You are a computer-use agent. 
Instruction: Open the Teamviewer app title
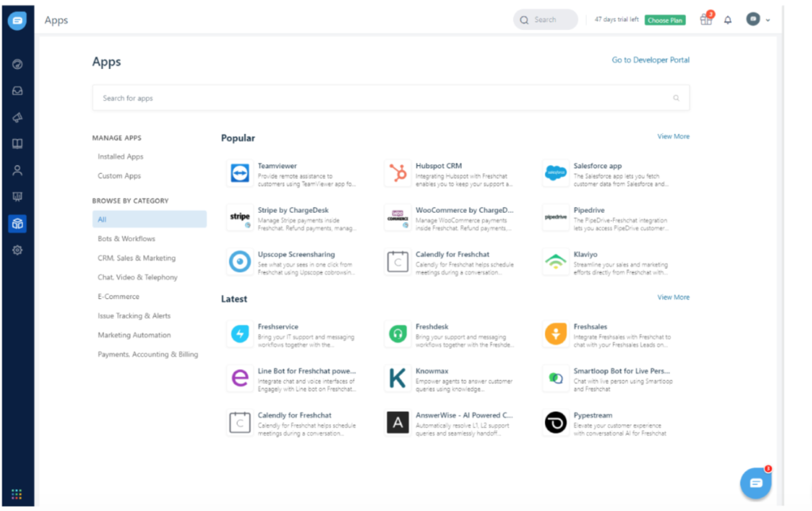point(277,166)
